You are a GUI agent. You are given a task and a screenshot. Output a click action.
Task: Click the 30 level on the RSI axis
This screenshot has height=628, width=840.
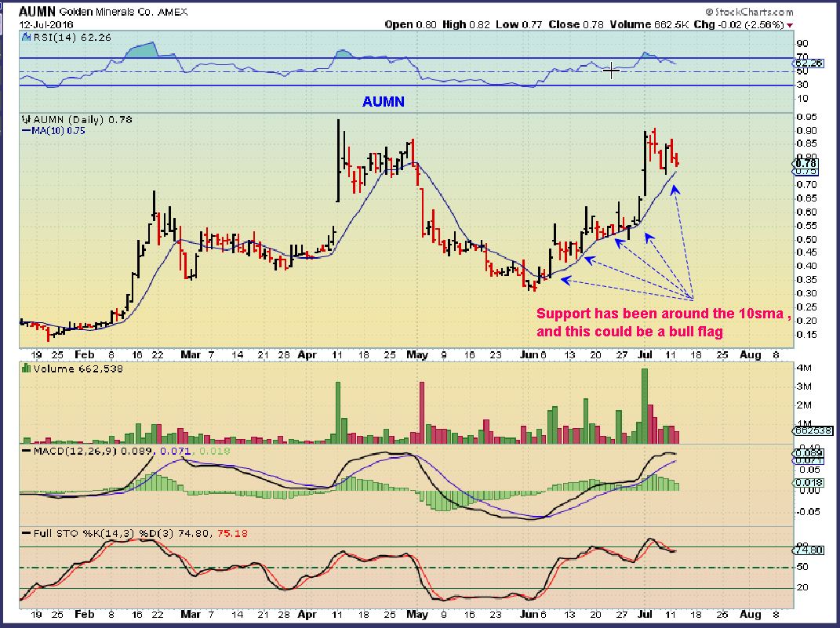(802, 85)
